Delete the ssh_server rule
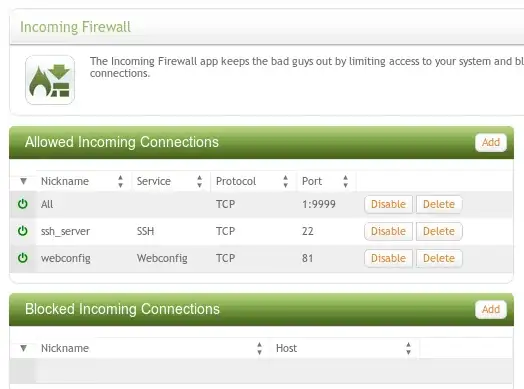The height and width of the screenshot is (389, 524). 439,231
